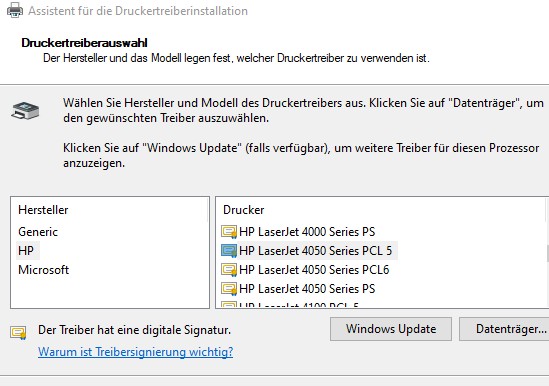Click the Drucker list vertical scrollbar thumb
This screenshot has height=386, width=549.
coord(547,253)
